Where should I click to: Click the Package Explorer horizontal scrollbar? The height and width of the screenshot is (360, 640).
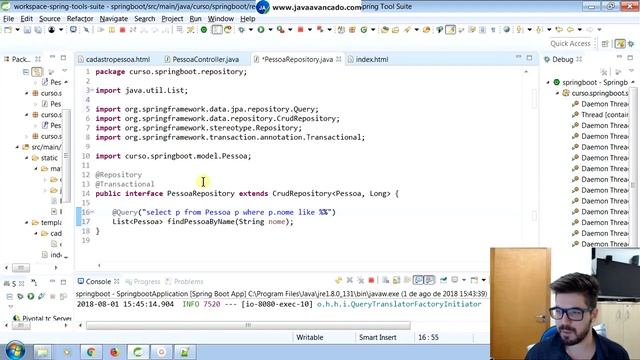21,268
